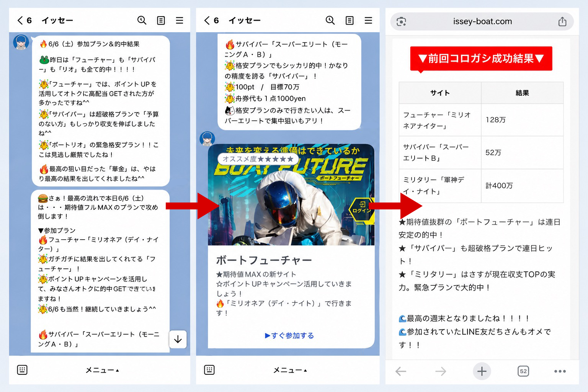The height and width of the screenshot is (392, 588).
Task: Open notes icon in the left chat header
Action: point(161,20)
